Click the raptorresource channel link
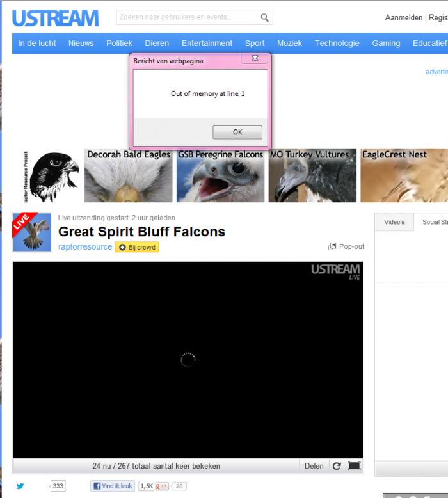 [85, 247]
